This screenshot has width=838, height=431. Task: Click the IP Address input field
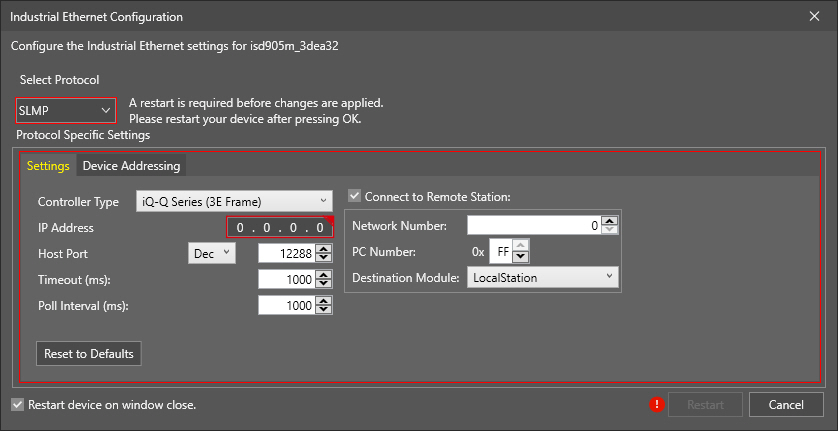tap(280, 228)
